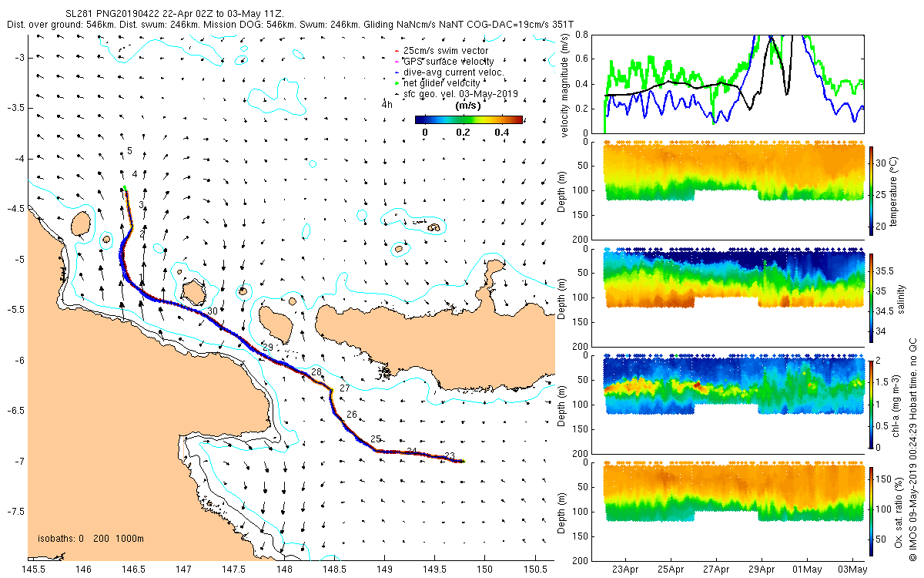This screenshot has width=924, height=578.
Task: Click the 01May tick on time axis
Action: 807,570
